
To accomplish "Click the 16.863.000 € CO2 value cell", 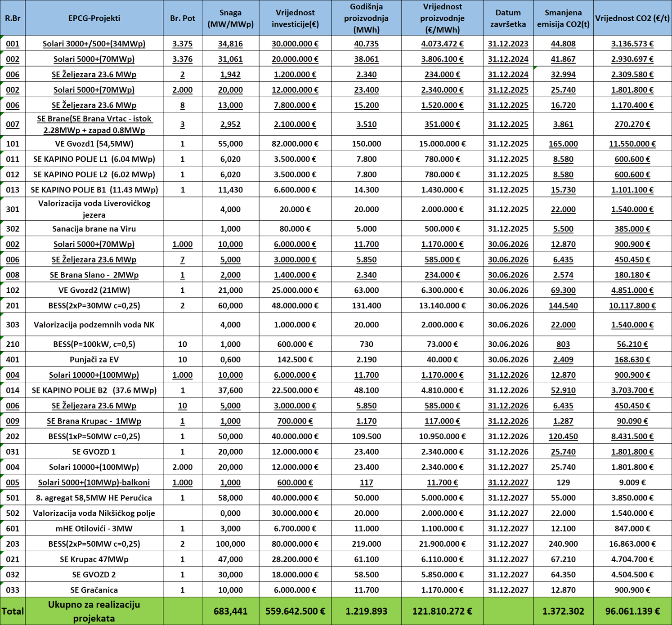I will [x=632, y=544].
